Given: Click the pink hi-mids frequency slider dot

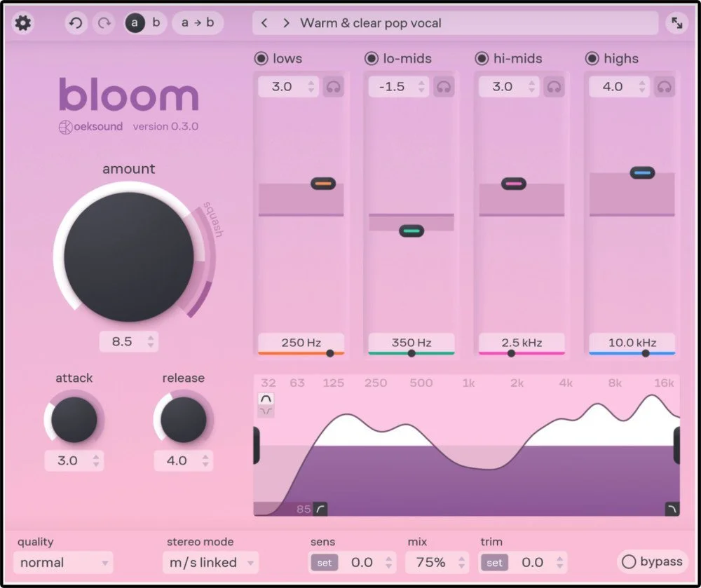Looking at the screenshot, I should coord(512,353).
